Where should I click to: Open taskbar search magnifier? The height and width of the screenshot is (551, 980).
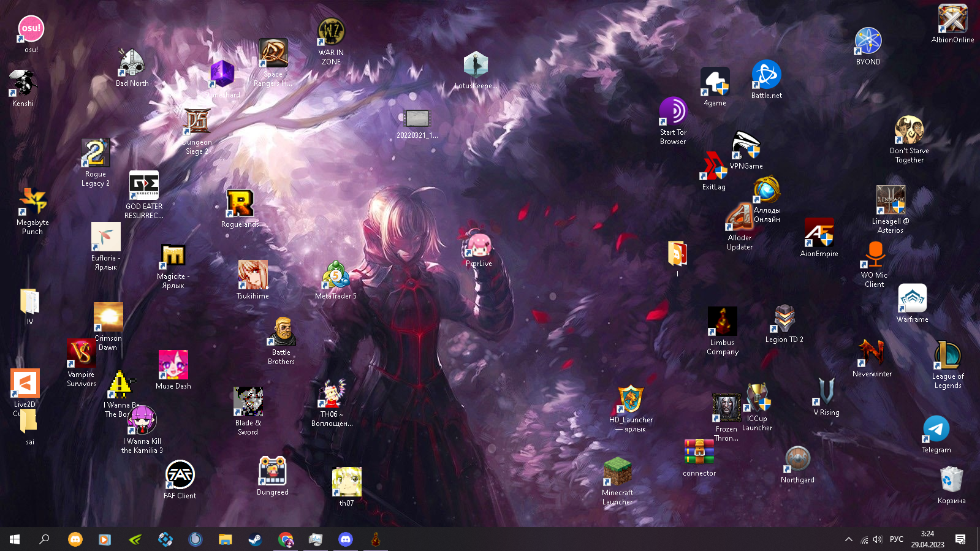(x=44, y=539)
